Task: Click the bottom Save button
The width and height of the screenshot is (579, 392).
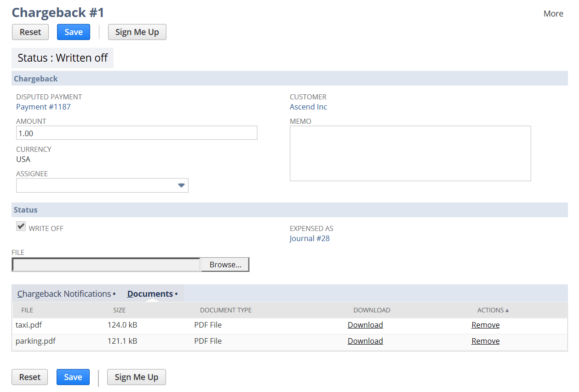Action: 73,377
